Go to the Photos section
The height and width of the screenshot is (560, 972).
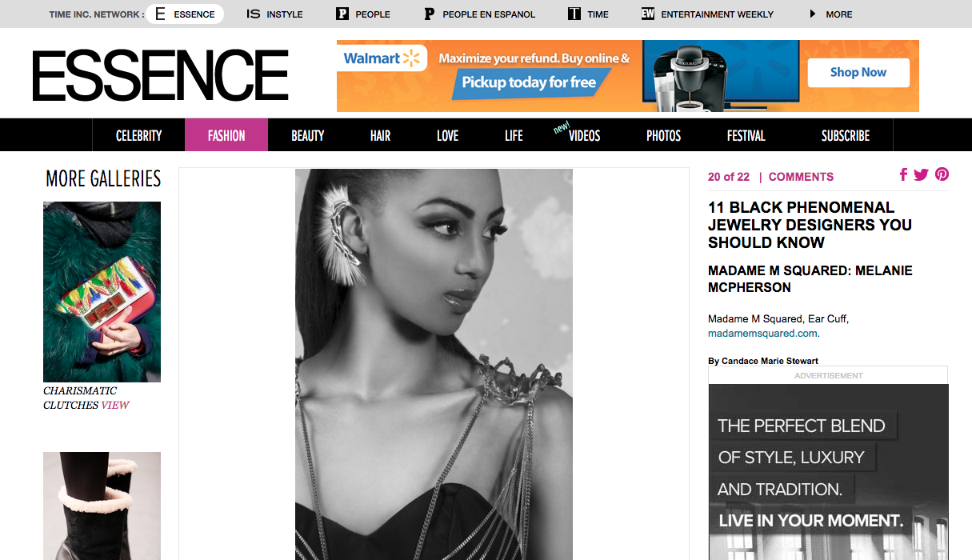tap(663, 135)
